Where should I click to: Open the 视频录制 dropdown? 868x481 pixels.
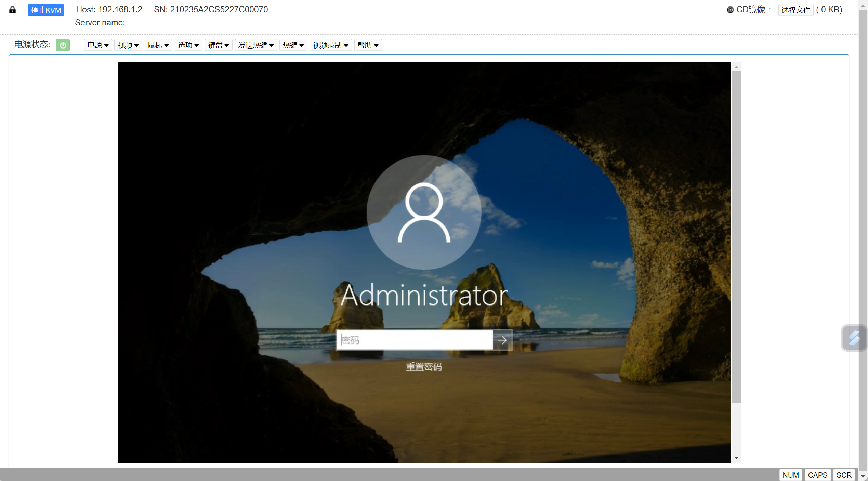click(x=330, y=45)
